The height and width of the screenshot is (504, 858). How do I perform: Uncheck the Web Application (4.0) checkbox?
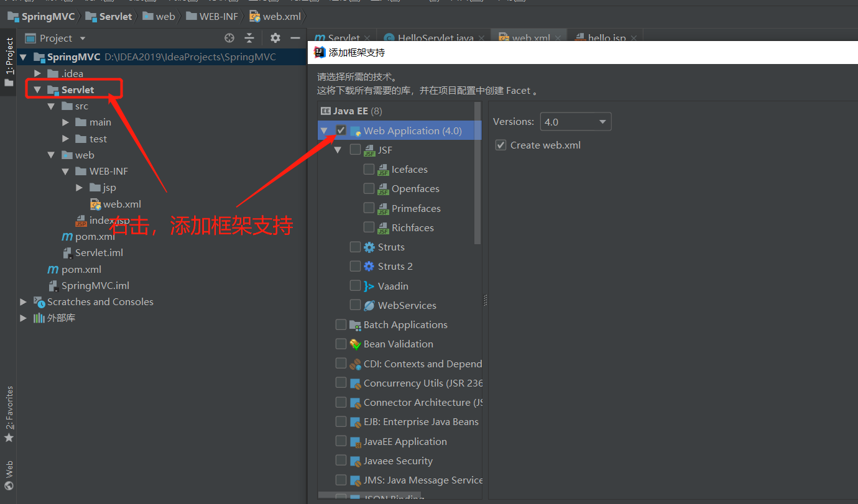(341, 131)
